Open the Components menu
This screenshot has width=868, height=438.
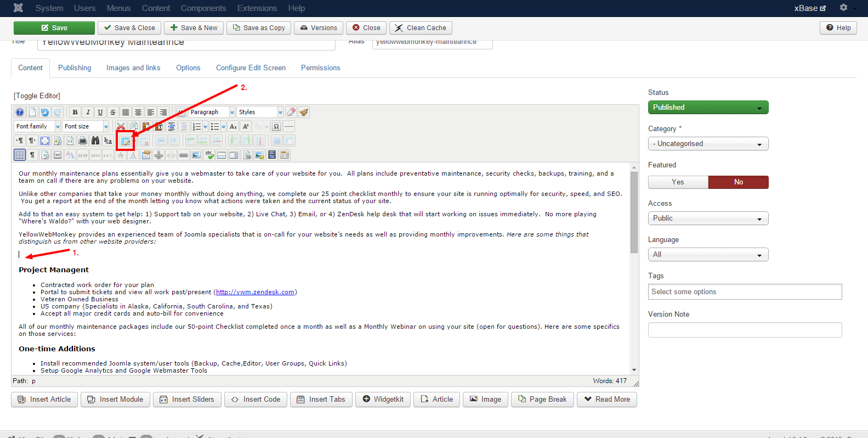tap(203, 8)
